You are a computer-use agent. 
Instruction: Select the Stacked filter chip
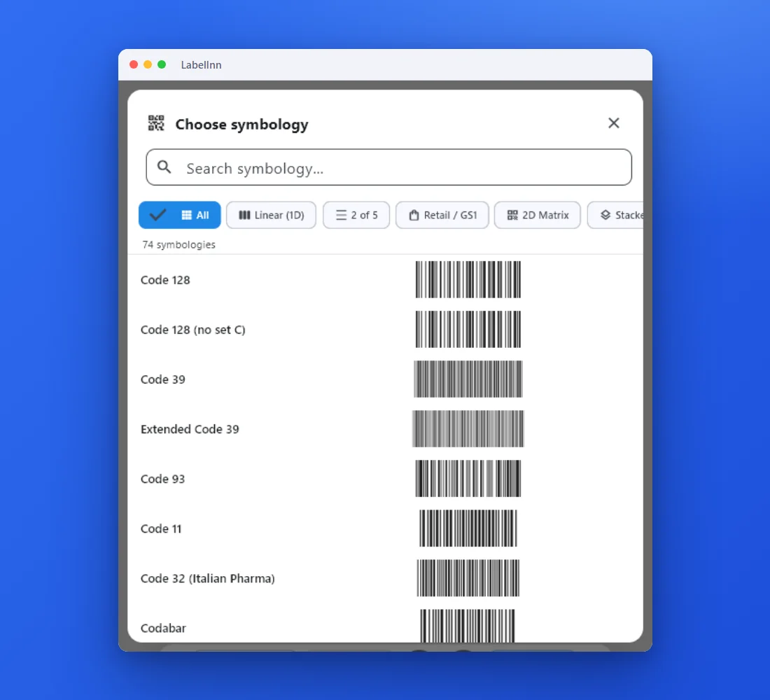click(615, 215)
